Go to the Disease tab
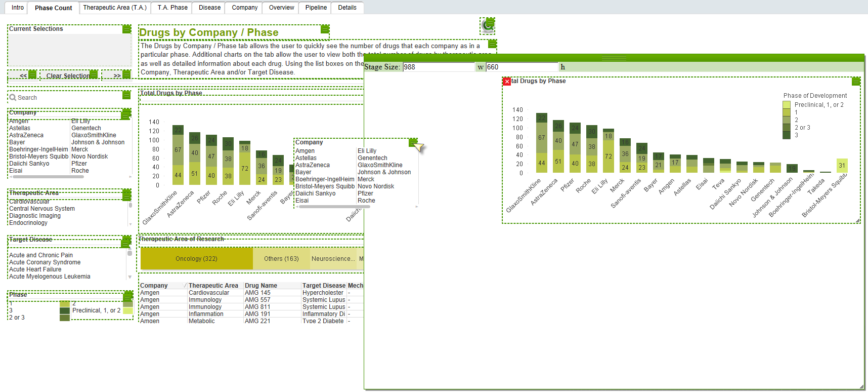The height and width of the screenshot is (392, 868). (x=209, y=8)
